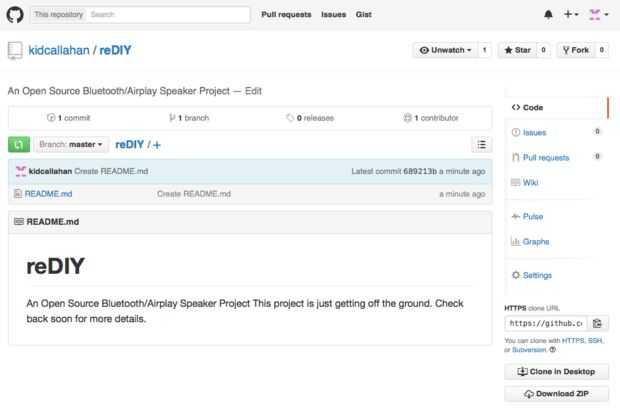Open commit hash 689213b link
Image resolution: width=620 pixels, height=411 pixels.
(420, 171)
